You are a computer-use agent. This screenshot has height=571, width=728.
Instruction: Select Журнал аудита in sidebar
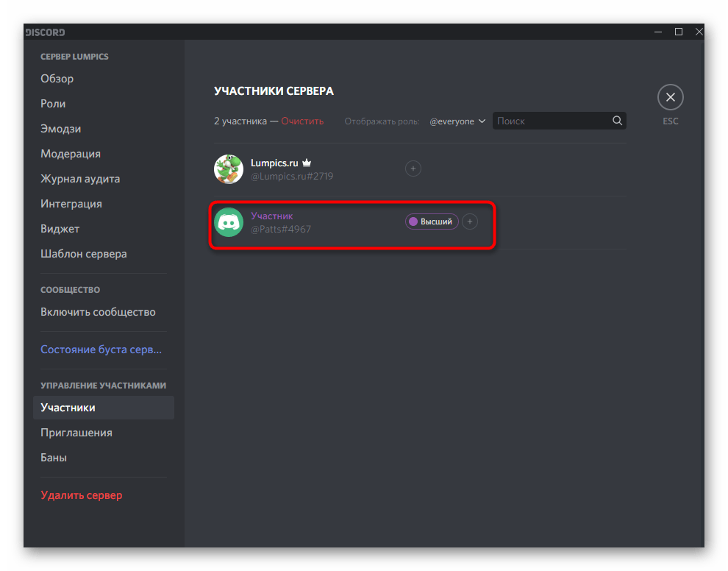80,179
